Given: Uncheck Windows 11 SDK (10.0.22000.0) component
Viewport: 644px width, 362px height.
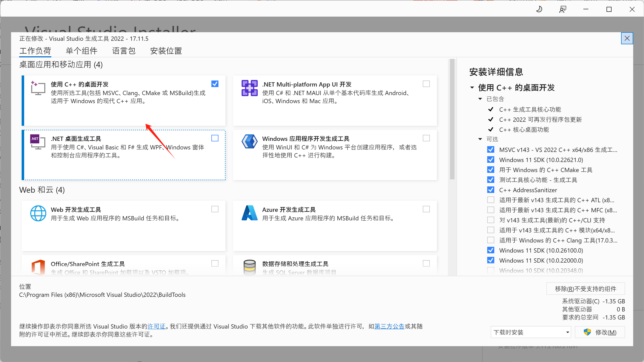Looking at the screenshot, I should pos(491,260).
